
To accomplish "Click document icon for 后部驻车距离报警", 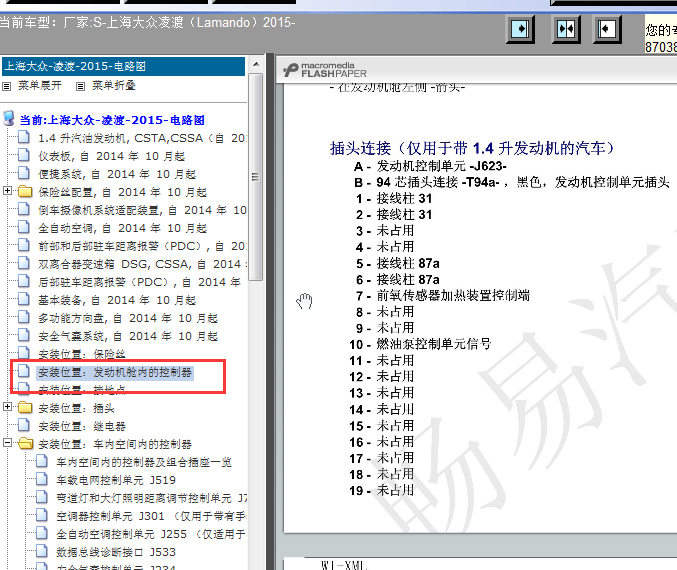I will pyautogui.click(x=24, y=281).
